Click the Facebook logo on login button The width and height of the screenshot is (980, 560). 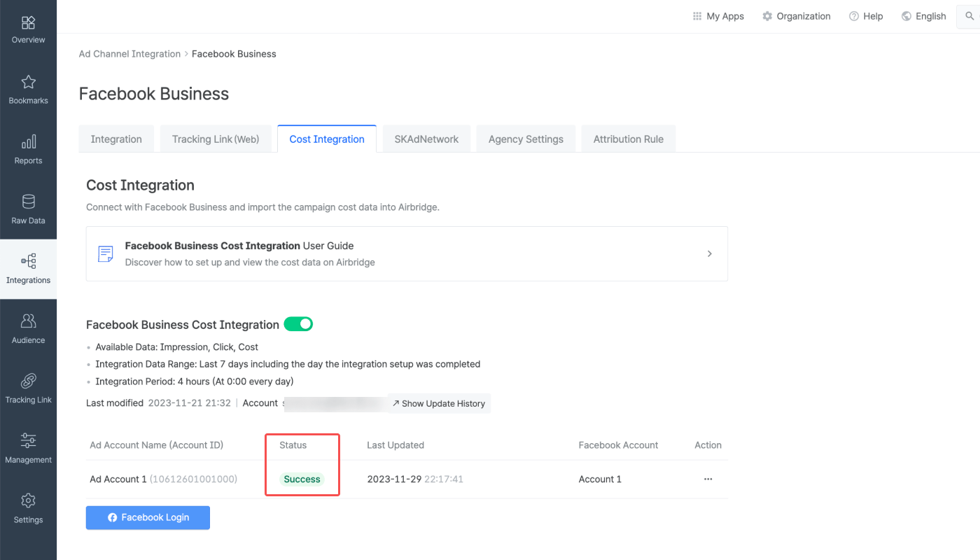pyautogui.click(x=112, y=517)
